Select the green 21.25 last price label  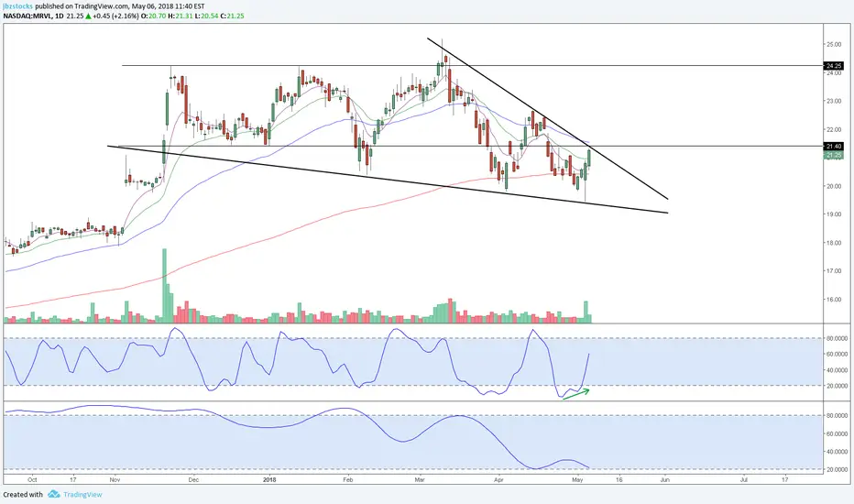click(834, 155)
